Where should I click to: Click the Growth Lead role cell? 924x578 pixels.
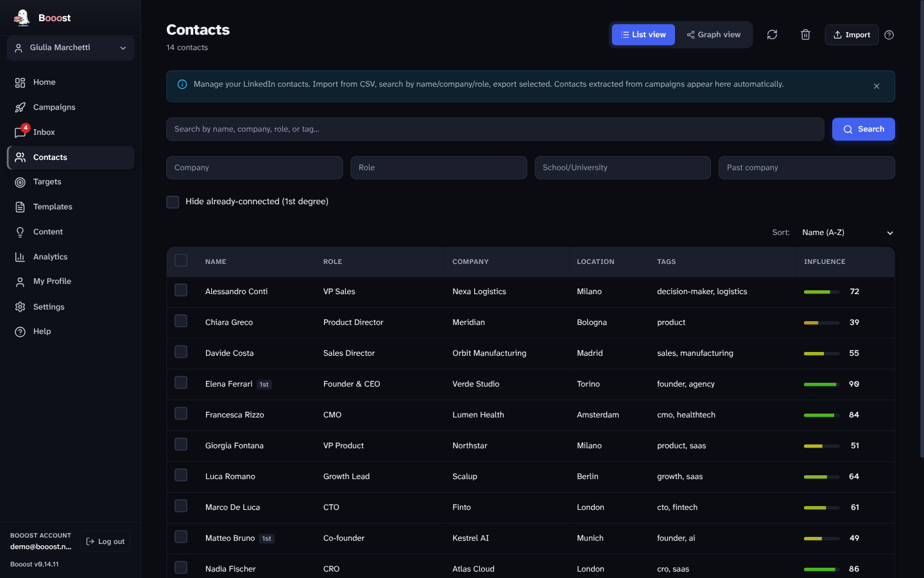click(346, 477)
